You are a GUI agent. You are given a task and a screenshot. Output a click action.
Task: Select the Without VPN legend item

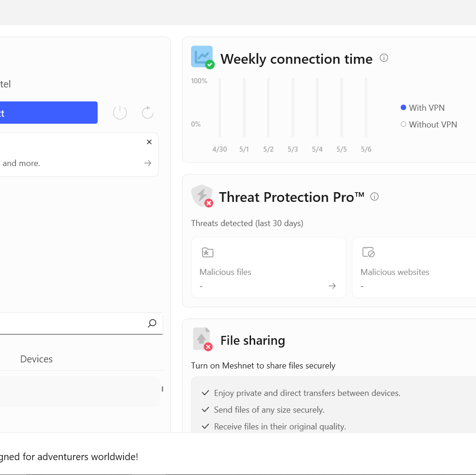429,124
